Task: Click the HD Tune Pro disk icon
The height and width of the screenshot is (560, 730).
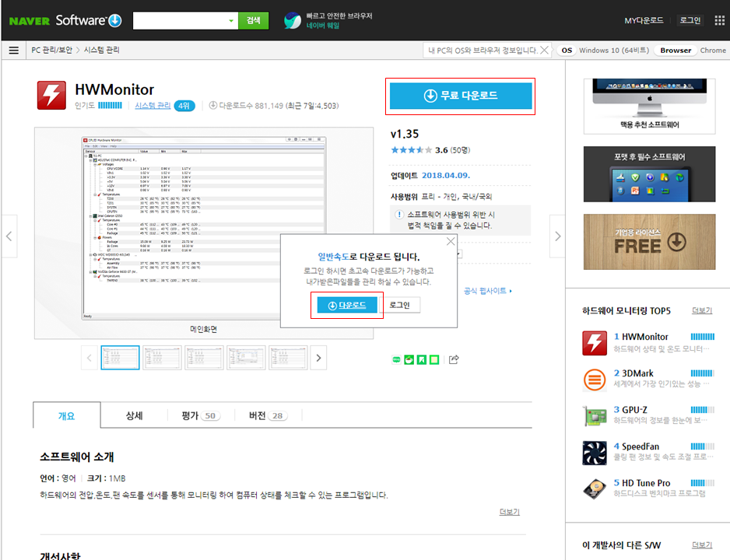Action: [x=595, y=489]
